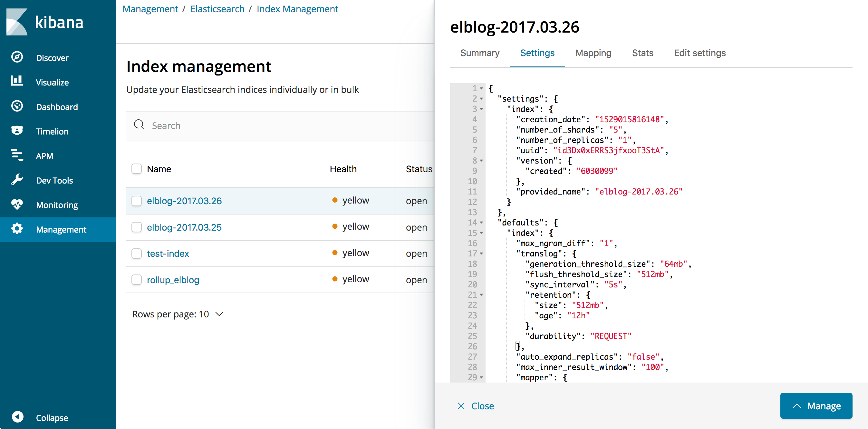The image size is (868, 429).
Task: Open APM via its sidebar icon
Action: [x=17, y=155]
